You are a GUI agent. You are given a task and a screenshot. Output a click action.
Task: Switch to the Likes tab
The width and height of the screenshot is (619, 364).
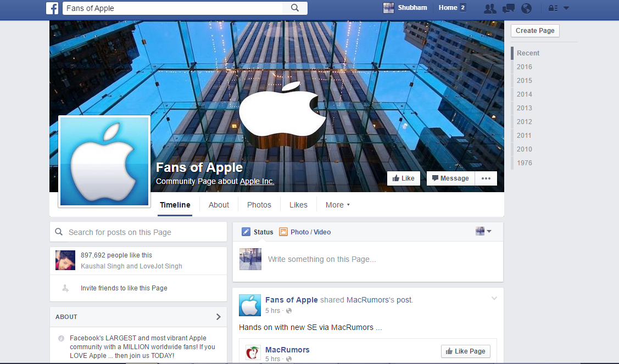(298, 205)
